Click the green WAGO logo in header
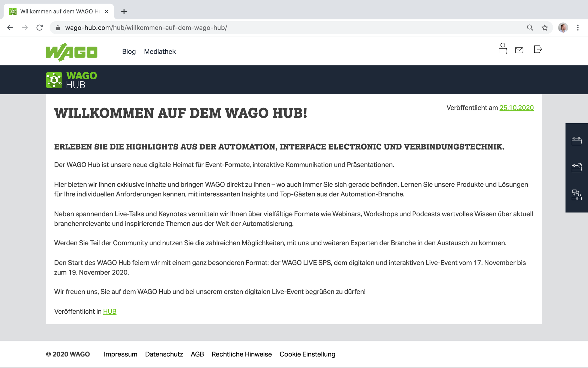This screenshot has height=368, width=588. click(71, 52)
